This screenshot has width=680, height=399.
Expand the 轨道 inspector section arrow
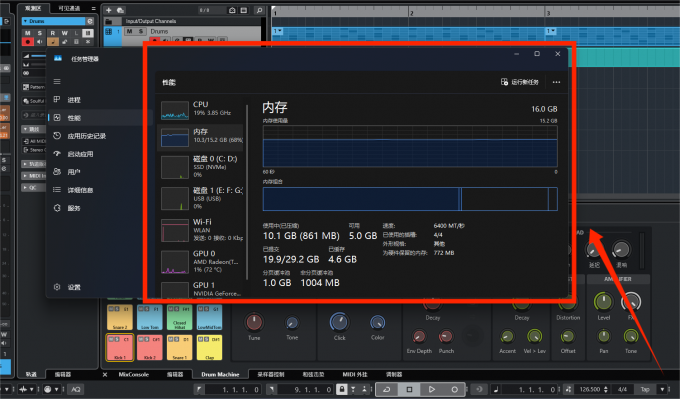click(x=25, y=164)
